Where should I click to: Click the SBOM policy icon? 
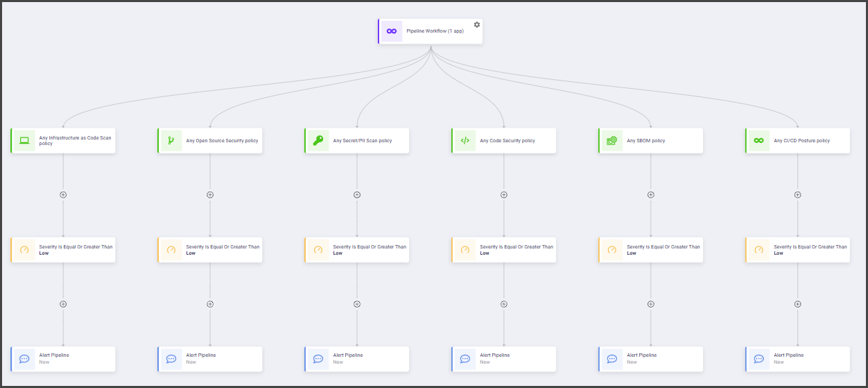coord(612,140)
